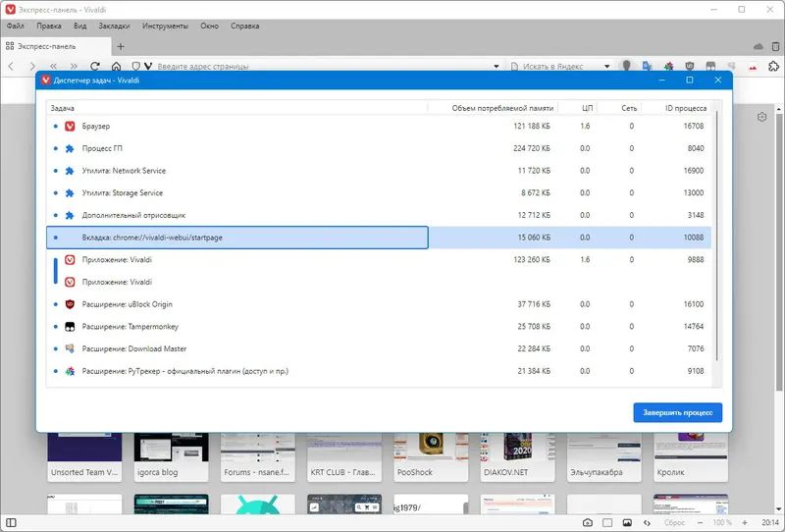Zoom out with the minus icon
Screen dimensions: 785x532
pos(700,523)
